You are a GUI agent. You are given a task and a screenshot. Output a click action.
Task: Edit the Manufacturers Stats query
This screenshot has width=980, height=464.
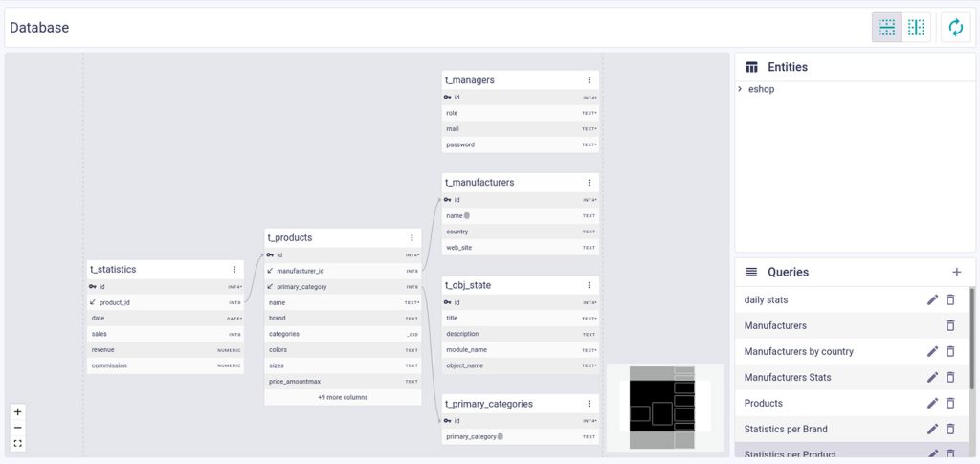(932, 377)
